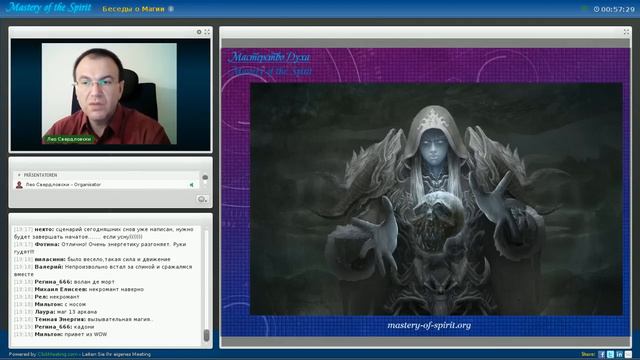Click Михаил Елисеев chat message
This screenshot has width=640, height=360.
(79, 289)
